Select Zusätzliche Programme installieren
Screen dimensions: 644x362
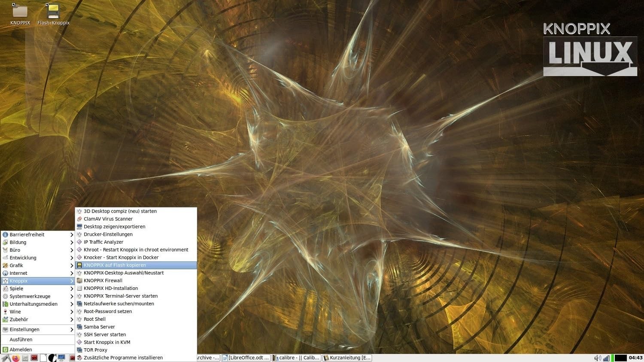pos(136,358)
